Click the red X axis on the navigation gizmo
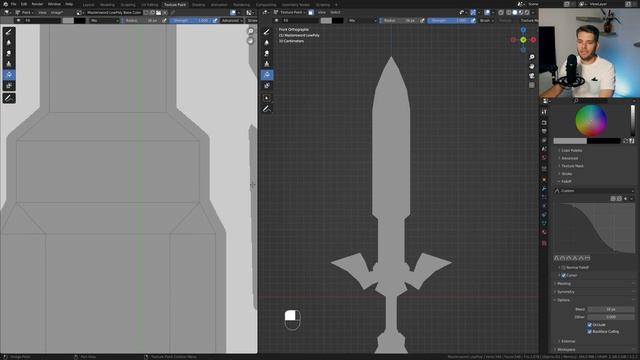This screenshot has height=360, width=640. click(533, 40)
